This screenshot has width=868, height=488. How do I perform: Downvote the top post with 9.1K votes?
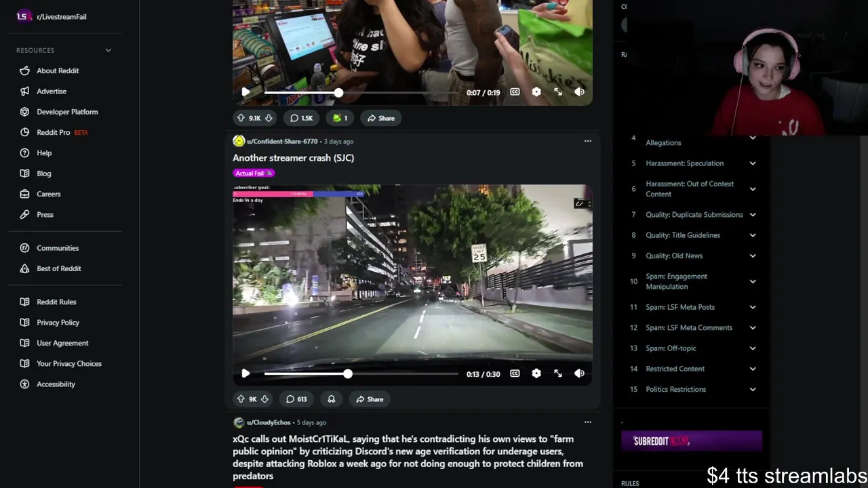point(269,118)
